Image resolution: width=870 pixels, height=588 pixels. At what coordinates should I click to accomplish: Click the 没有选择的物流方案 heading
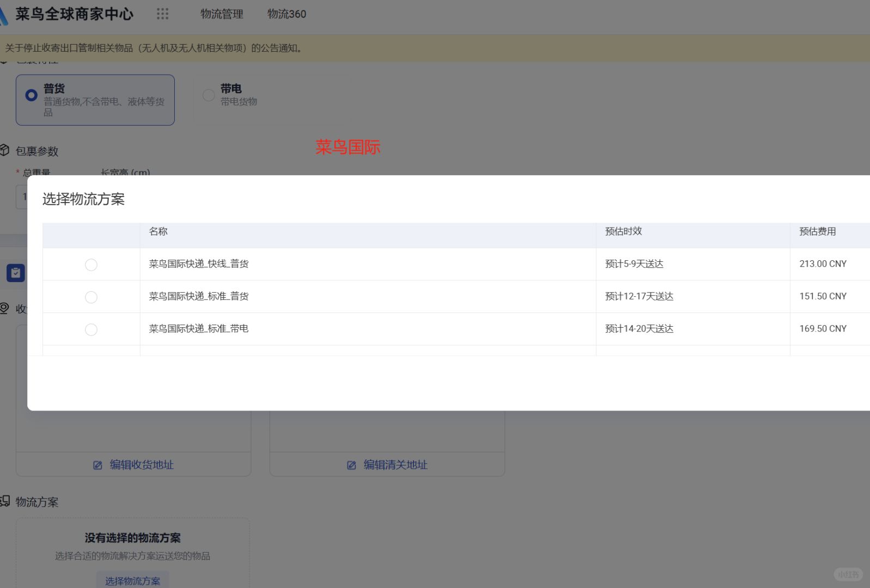132,538
